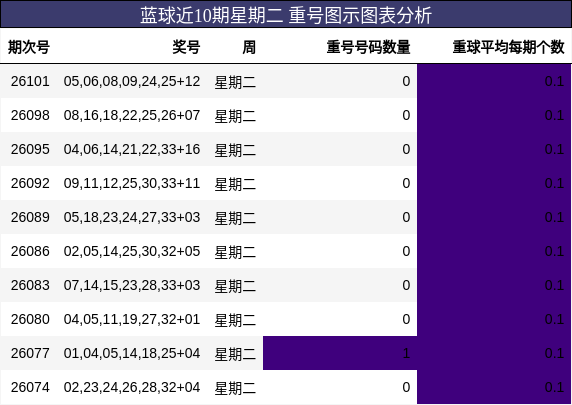
Task: Click draw numbers 01,04,05,14,18,25+04
Action: click(132, 353)
